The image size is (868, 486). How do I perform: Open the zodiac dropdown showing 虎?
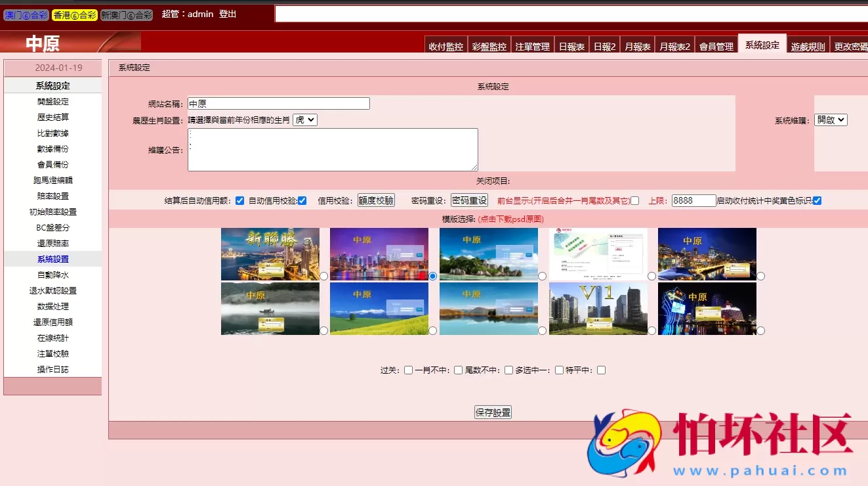click(304, 120)
